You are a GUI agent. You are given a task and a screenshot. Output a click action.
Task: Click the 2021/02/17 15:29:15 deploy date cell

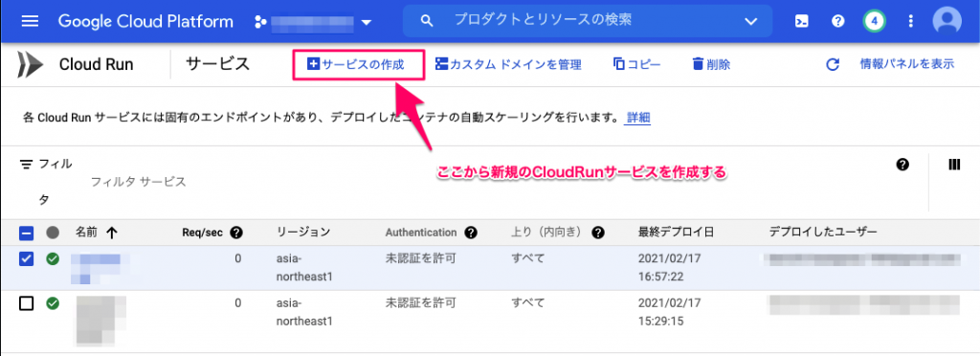pos(669,312)
